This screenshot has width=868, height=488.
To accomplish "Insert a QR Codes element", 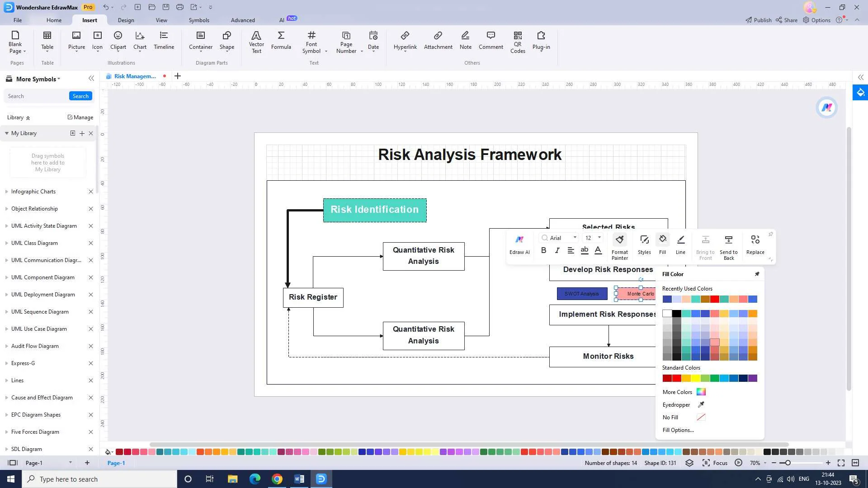I will tap(517, 42).
